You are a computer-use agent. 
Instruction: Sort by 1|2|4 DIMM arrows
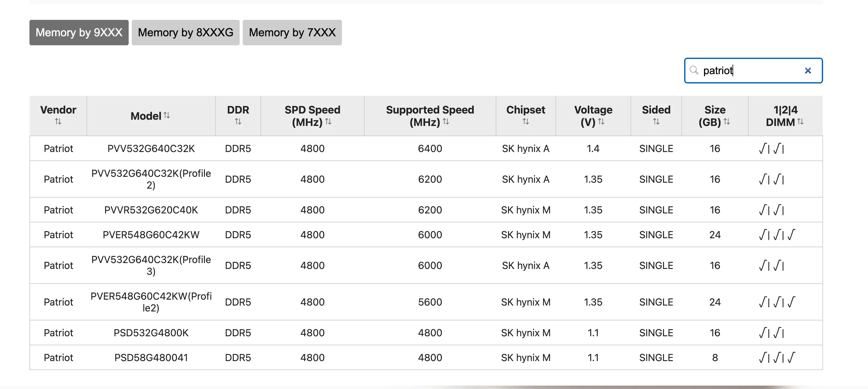click(x=801, y=122)
